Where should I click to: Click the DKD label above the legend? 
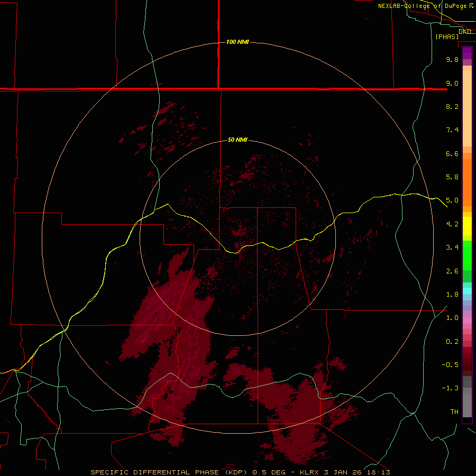[x=465, y=31]
